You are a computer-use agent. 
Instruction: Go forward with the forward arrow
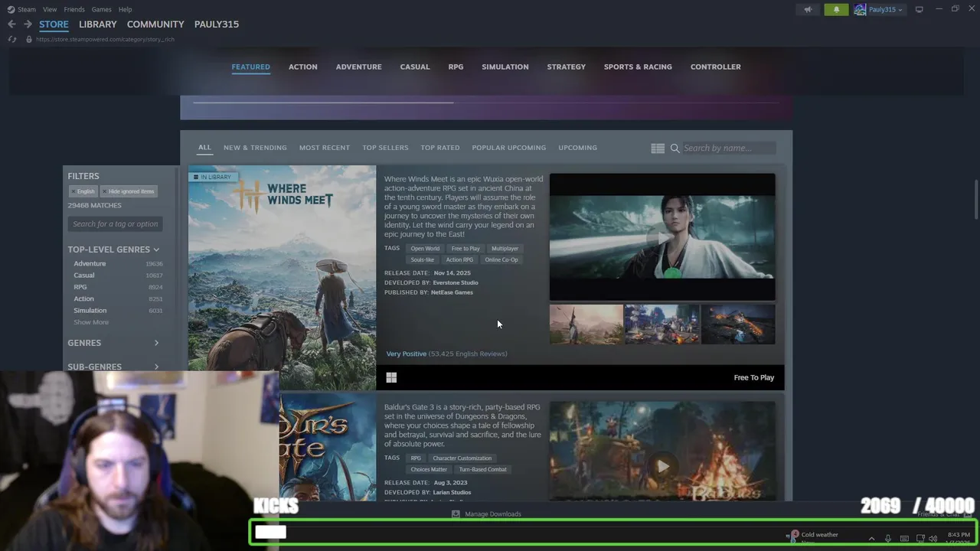click(28, 24)
